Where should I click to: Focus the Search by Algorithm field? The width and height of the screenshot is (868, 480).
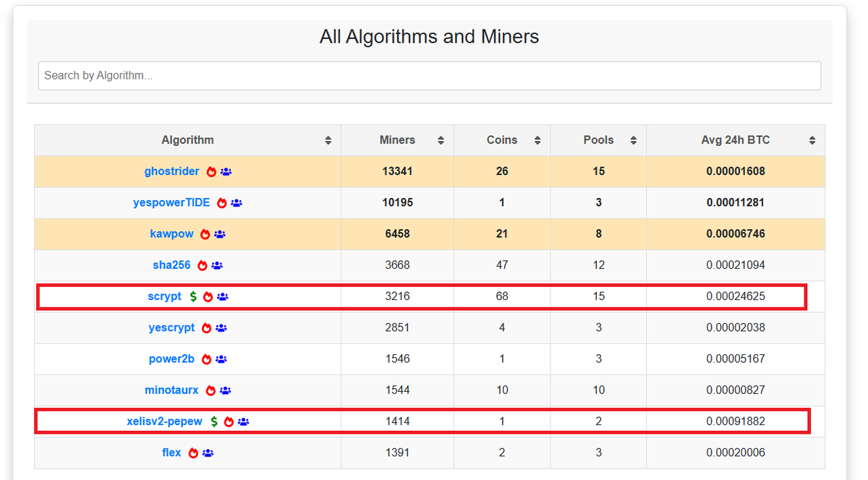[x=430, y=75]
